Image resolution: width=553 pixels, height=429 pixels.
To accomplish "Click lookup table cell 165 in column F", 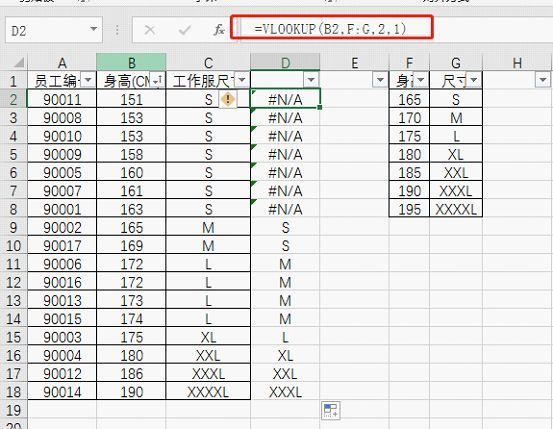I will tap(409, 99).
